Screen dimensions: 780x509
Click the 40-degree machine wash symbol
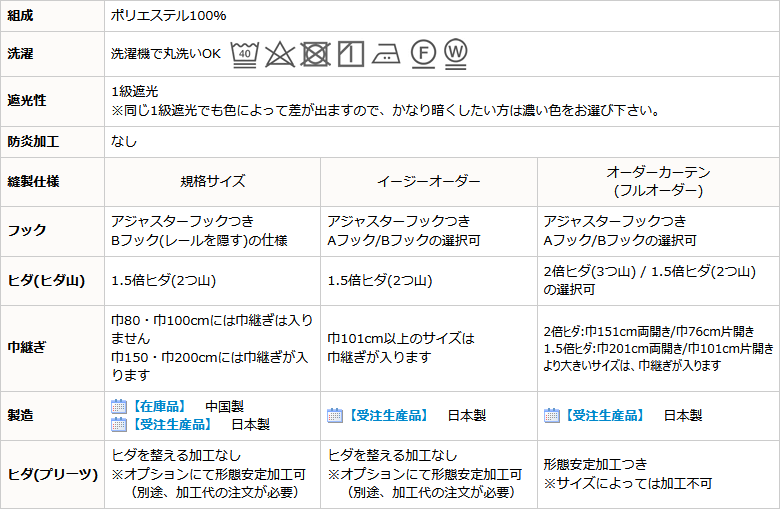[246, 53]
